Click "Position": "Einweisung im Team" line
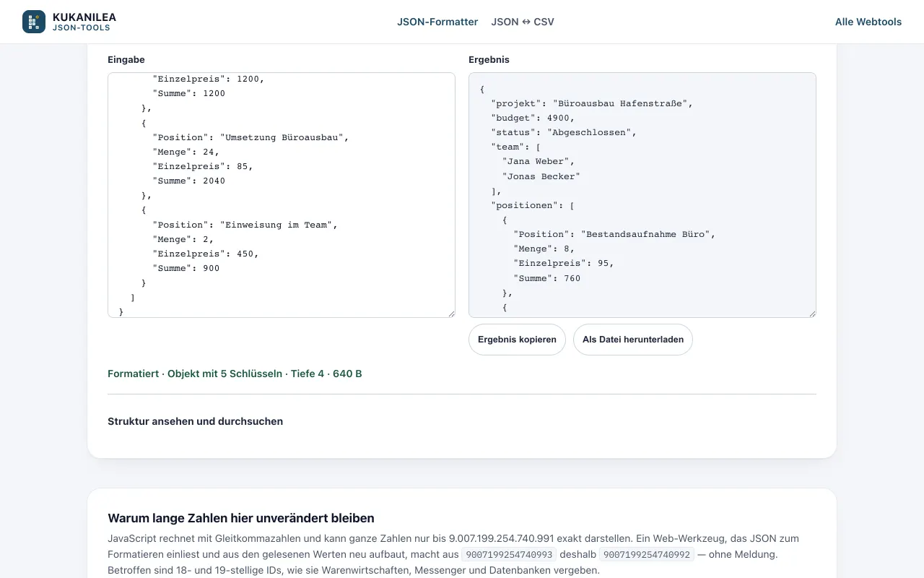924x578 pixels. pos(245,225)
